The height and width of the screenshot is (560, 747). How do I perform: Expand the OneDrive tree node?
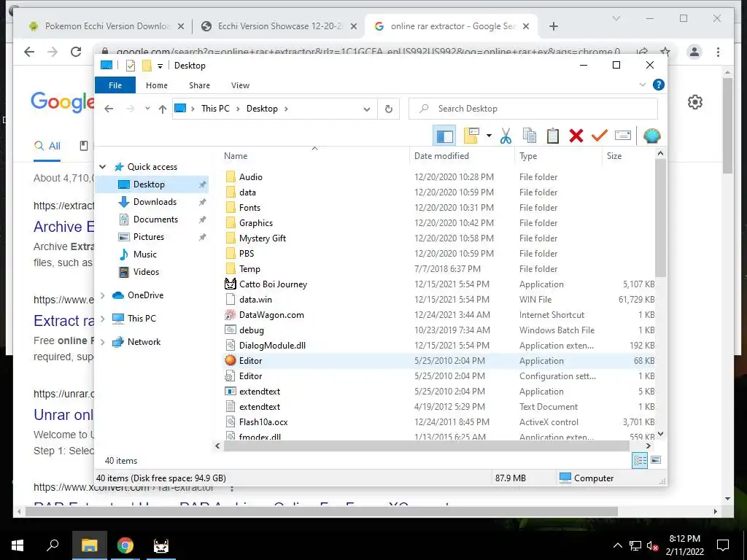click(x=102, y=295)
